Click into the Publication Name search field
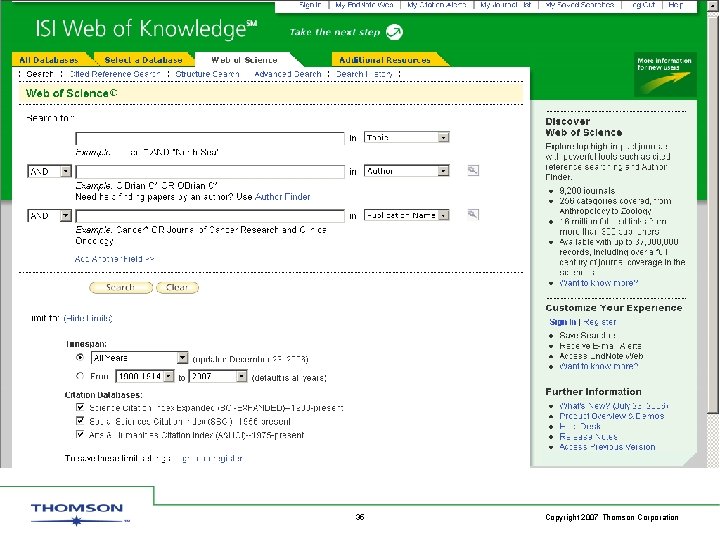Image resolution: width=720 pixels, height=540 pixels. tap(210, 216)
